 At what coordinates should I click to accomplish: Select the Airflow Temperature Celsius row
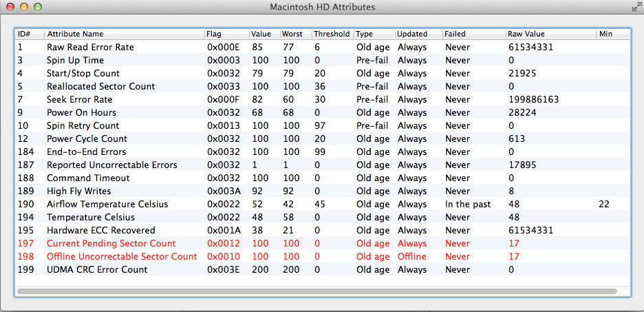pos(323,205)
